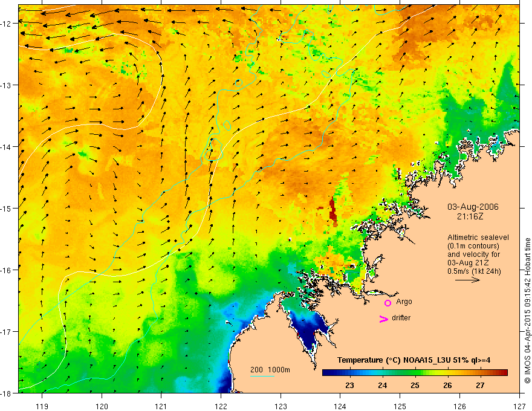Click the longitude label 122
The image size is (532, 411).
(221, 407)
